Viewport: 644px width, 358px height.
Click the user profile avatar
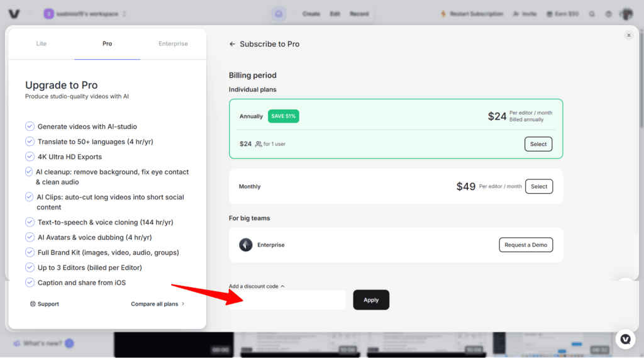626,14
